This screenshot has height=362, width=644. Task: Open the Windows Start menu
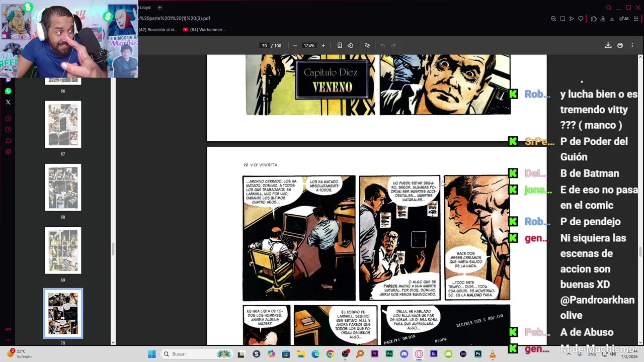tap(152, 354)
